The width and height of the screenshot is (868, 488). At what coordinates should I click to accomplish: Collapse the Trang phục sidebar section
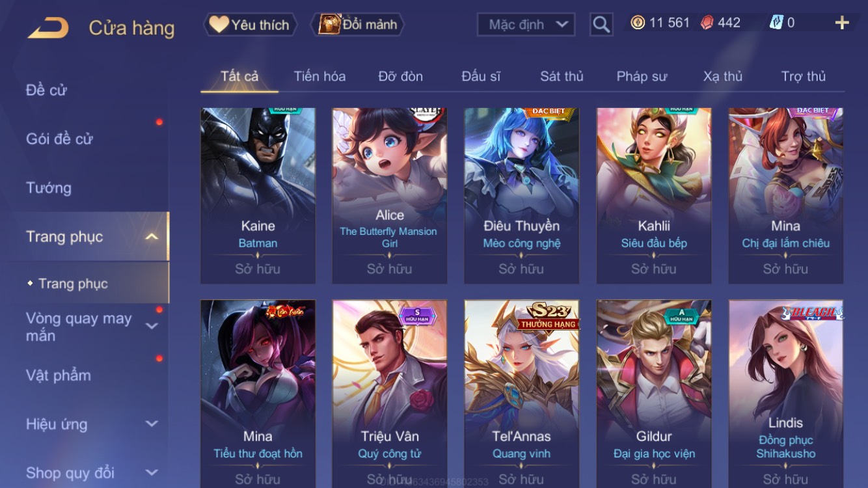click(x=152, y=237)
